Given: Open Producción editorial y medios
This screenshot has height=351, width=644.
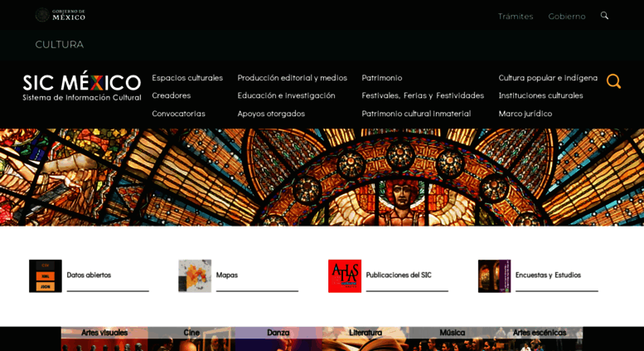Looking at the screenshot, I should tap(292, 78).
